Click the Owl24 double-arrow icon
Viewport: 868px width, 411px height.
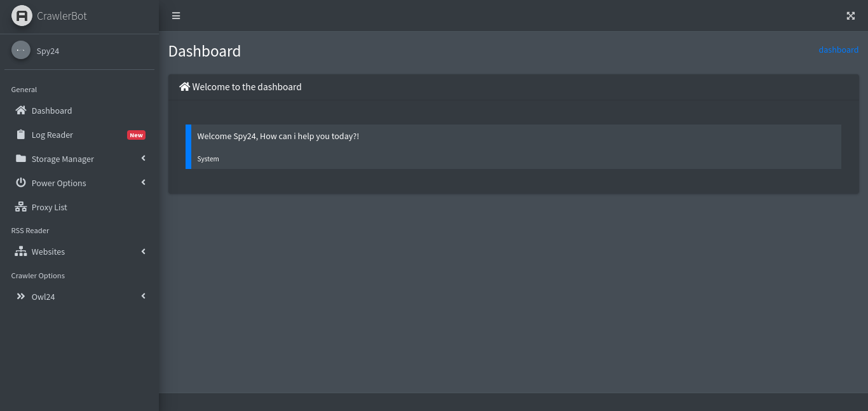pos(21,297)
